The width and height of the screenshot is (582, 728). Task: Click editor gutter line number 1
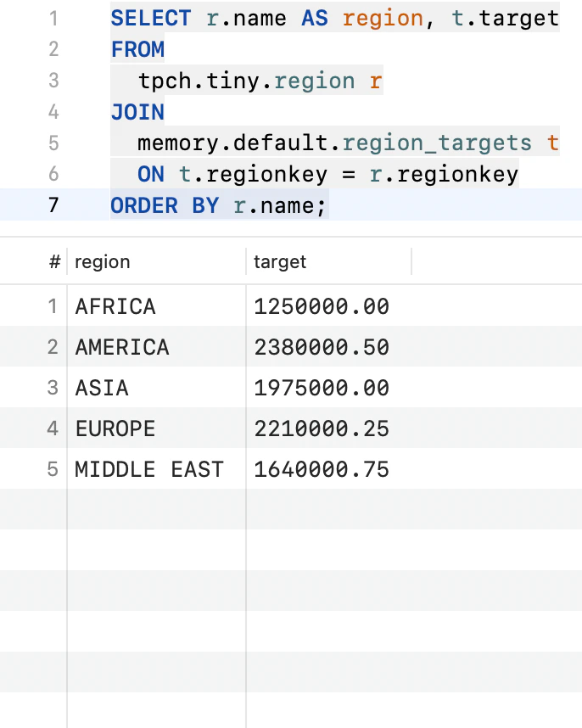click(53, 19)
